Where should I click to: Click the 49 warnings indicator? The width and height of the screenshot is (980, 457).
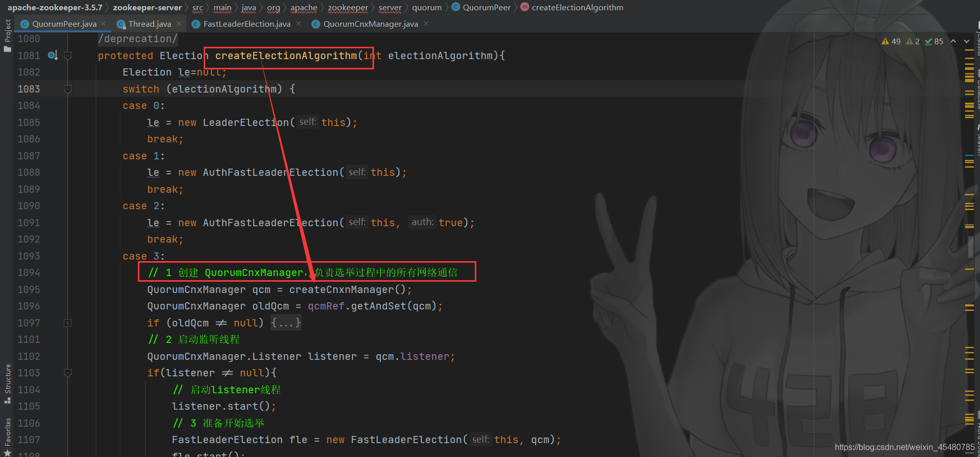[x=891, y=41]
